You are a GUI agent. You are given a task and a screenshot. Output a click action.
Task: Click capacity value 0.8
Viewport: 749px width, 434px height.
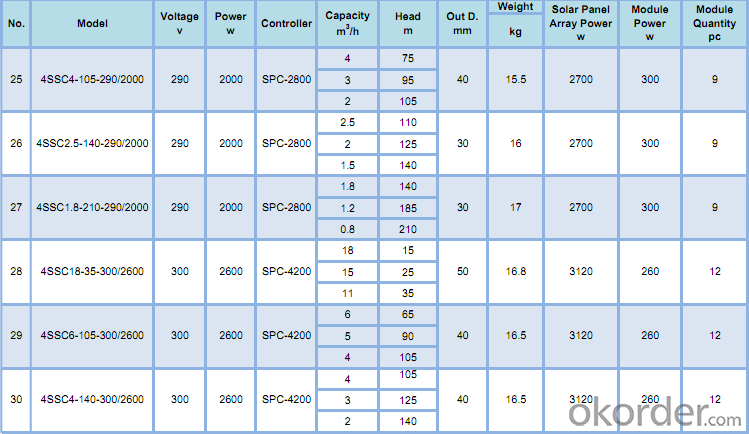pyautogui.click(x=347, y=229)
